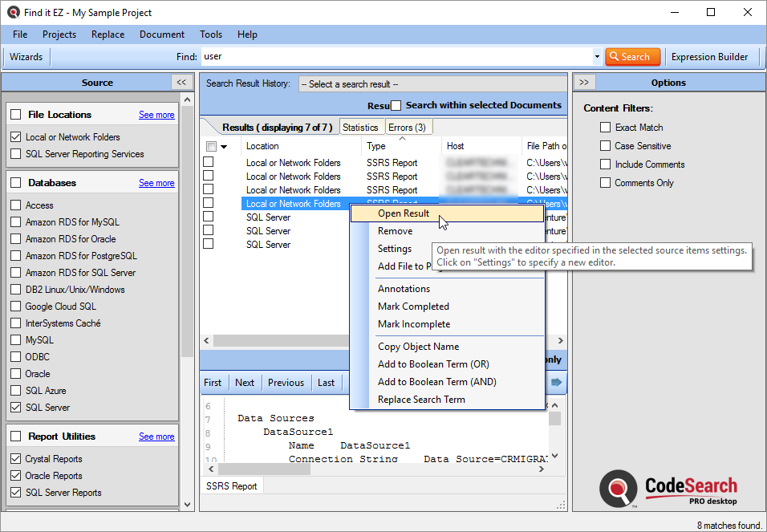767x532 pixels.
Task: Uncheck Crystal Reports utility
Action: (x=16, y=459)
